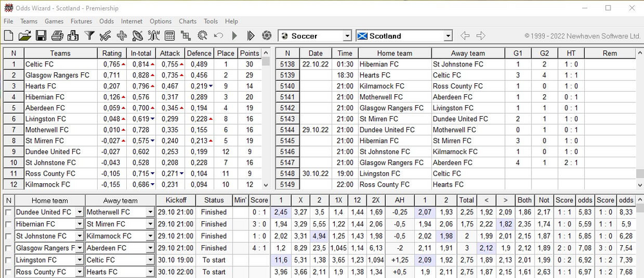Open the Scotland country dropdown
644x278 pixels.
pyautogui.click(x=447, y=36)
